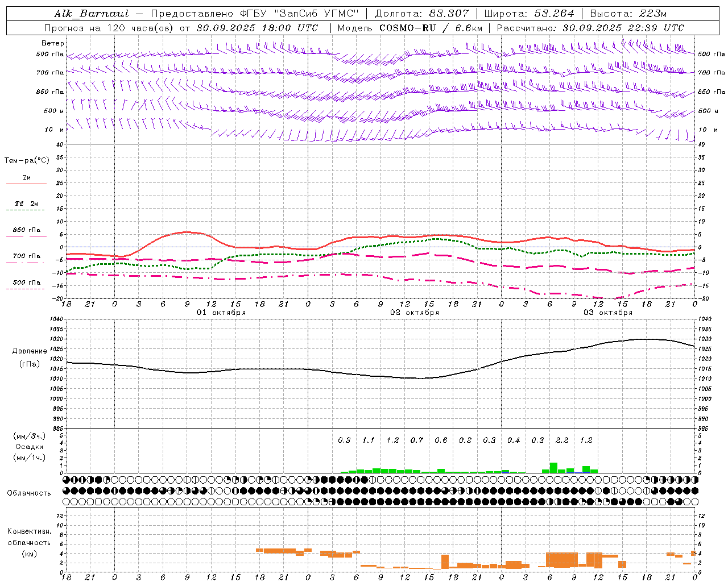Click the model name "COSMO-RU / 6.6км"
Screen dimensions: 728x582
[x=431, y=28]
